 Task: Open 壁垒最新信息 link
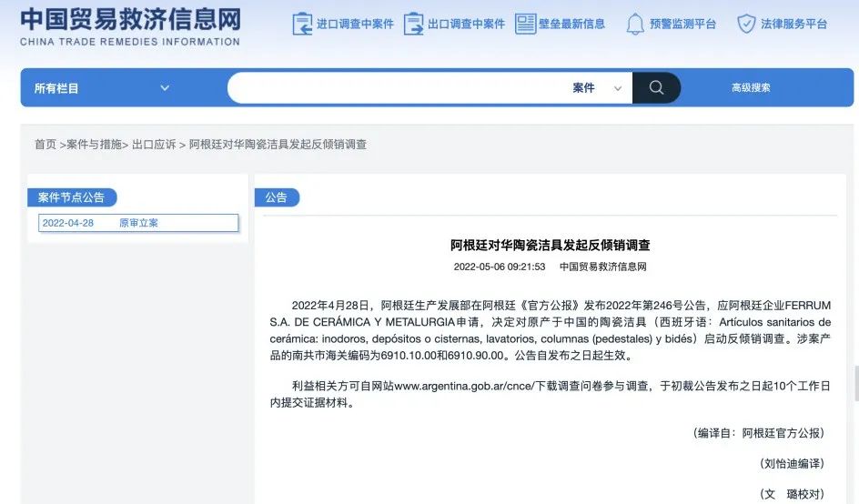(572, 24)
